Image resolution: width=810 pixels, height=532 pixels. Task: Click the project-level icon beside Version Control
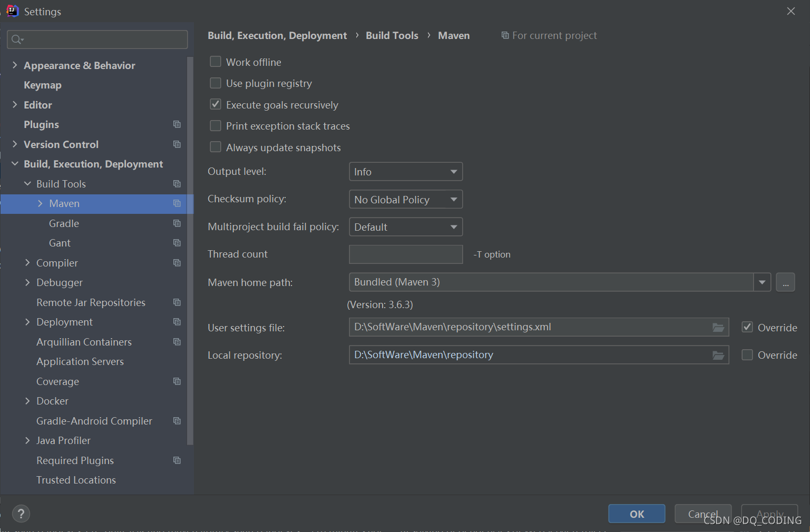(177, 144)
